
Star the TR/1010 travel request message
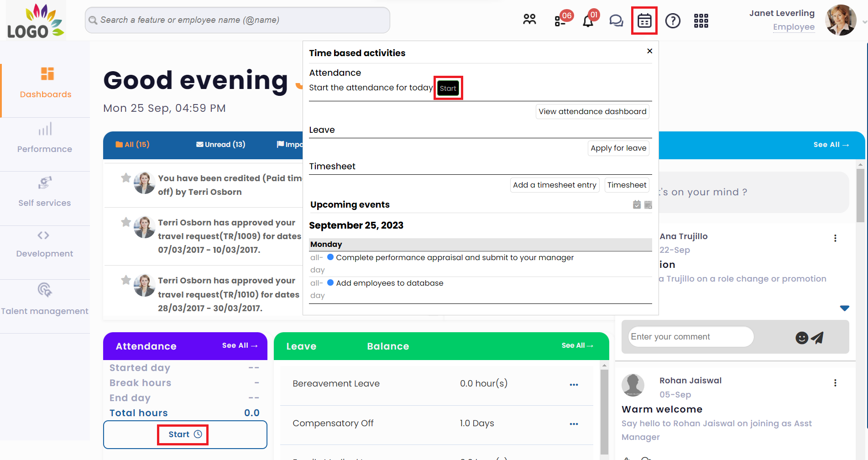[x=126, y=280]
